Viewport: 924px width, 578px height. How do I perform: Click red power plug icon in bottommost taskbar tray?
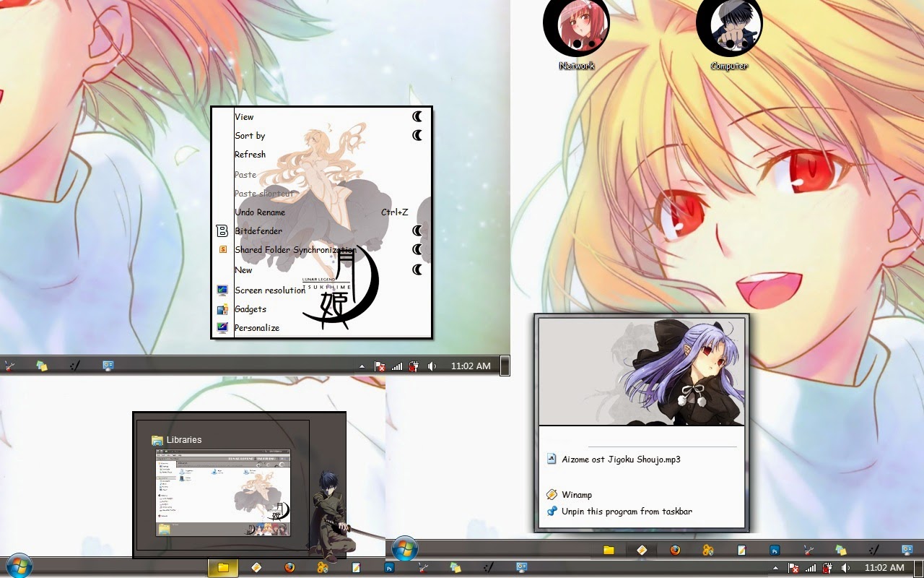click(x=827, y=568)
